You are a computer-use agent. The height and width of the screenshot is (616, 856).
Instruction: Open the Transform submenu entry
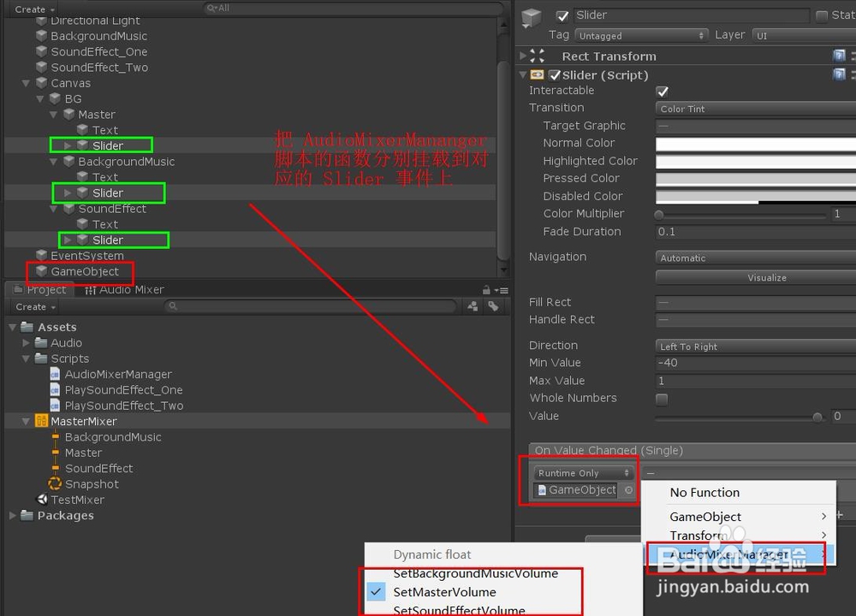738,536
